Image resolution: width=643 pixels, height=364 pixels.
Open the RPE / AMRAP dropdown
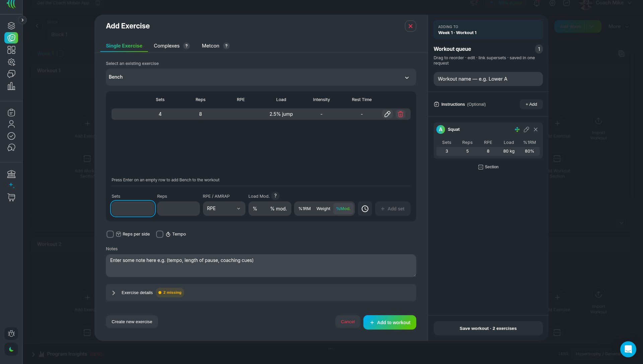click(224, 209)
